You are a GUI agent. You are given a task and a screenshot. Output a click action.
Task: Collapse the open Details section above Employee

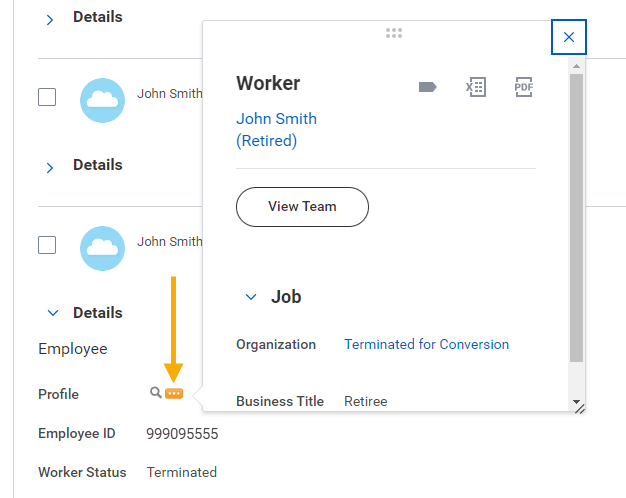pos(53,313)
